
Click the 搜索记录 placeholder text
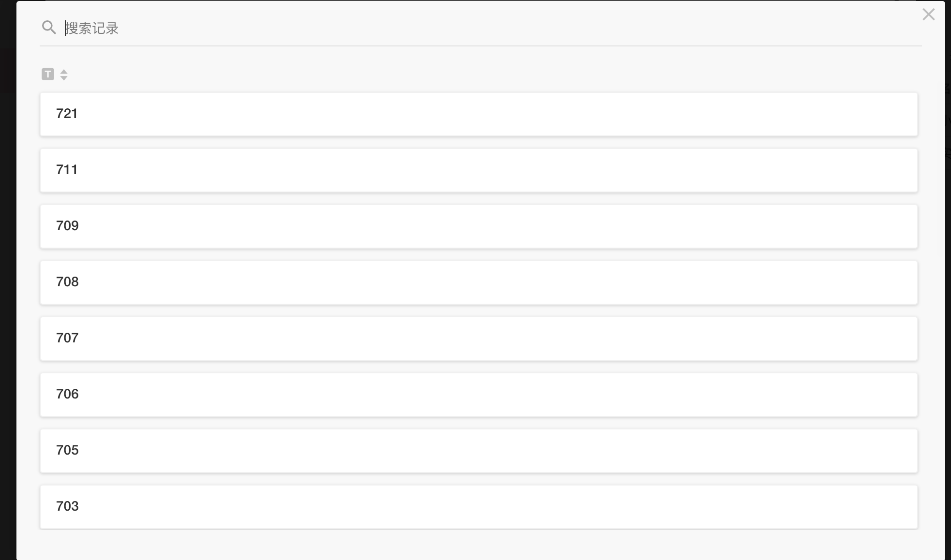(x=92, y=28)
